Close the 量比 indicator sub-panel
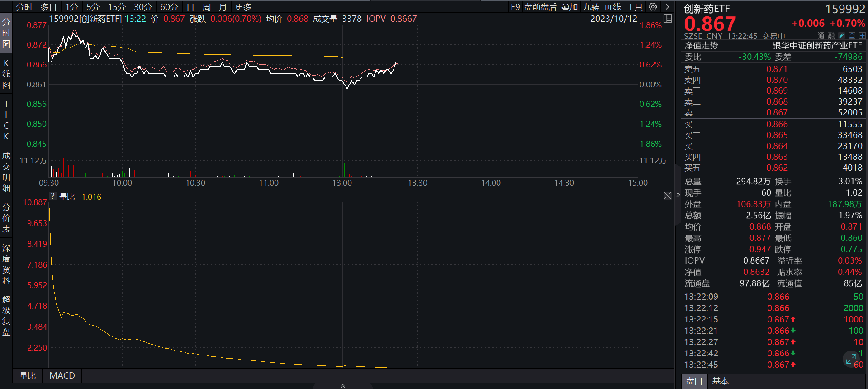The image size is (868, 389). click(668, 196)
